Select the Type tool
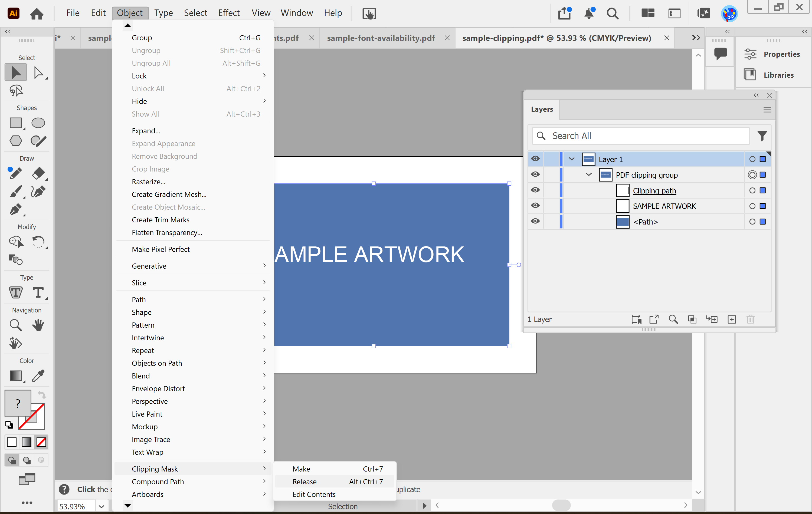The width and height of the screenshot is (812, 514). tap(38, 292)
